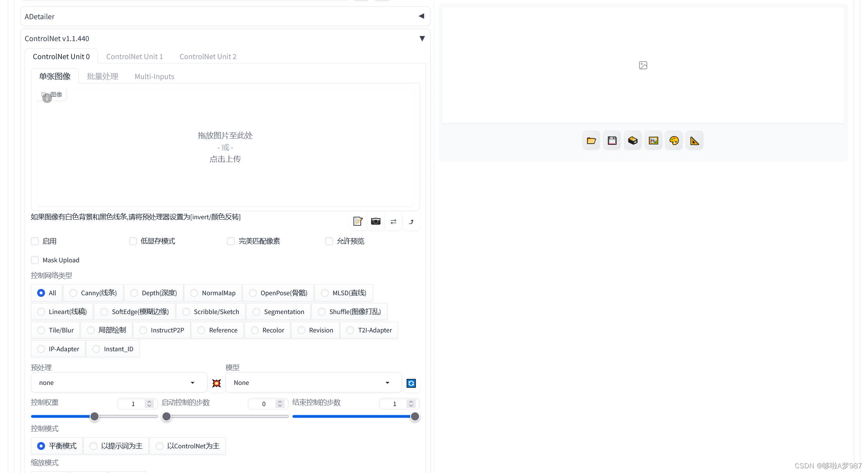
Task: Click the 3D box/shape tool icon
Action: pyautogui.click(x=633, y=140)
